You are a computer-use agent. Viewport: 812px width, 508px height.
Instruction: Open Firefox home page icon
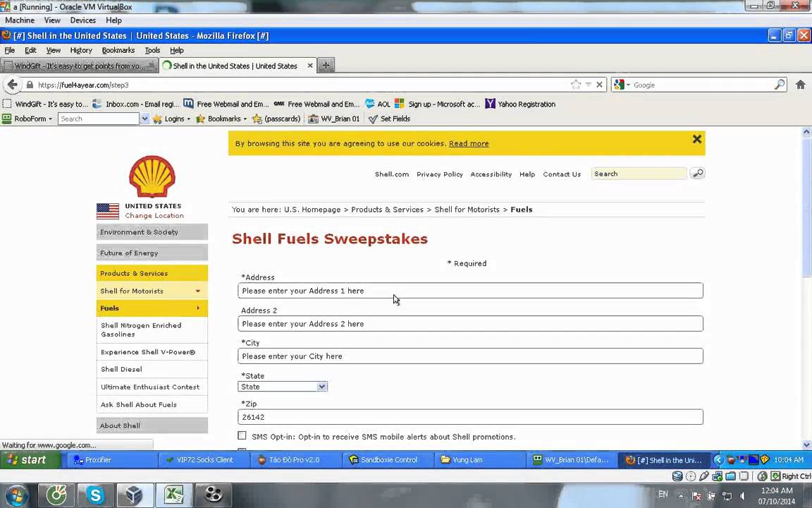click(x=800, y=85)
